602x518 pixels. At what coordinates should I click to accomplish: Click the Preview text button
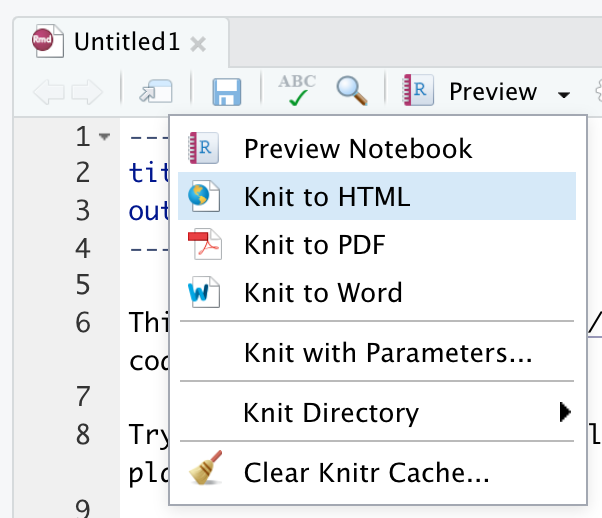pos(493,92)
